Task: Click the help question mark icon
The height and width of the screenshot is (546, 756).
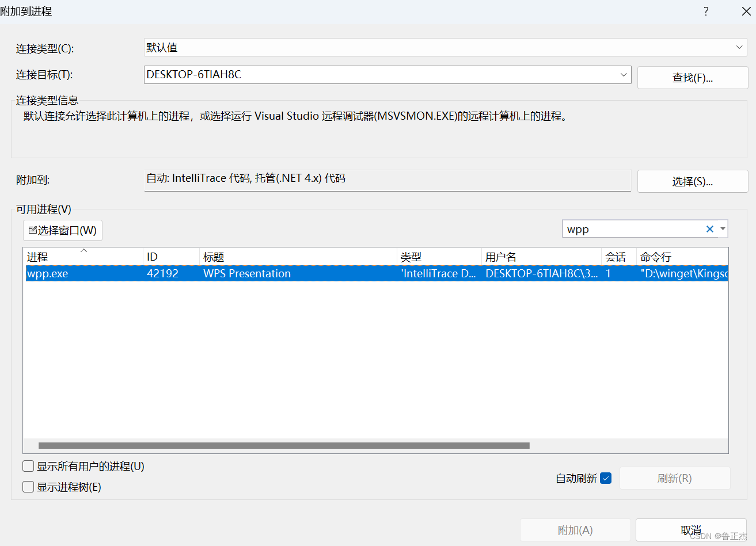Action: pyautogui.click(x=706, y=11)
